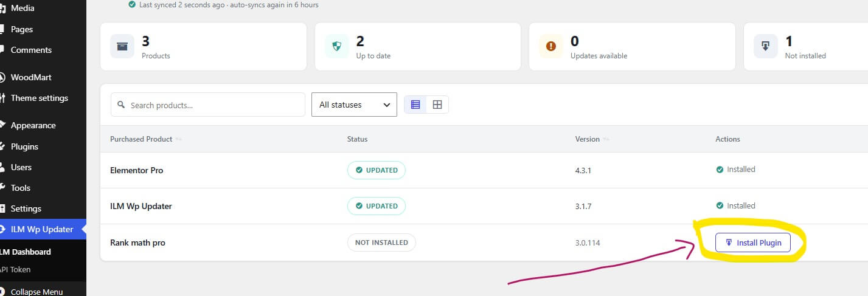The image size is (868, 296).
Task: Click ILM Wp Updater UPDATED status badge
Action: pyautogui.click(x=377, y=206)
